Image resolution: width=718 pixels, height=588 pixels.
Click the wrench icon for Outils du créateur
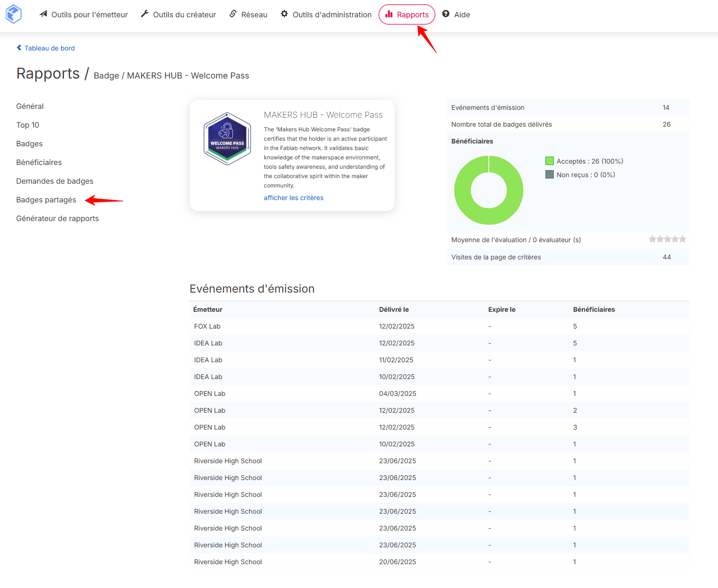tap(145, 14)
